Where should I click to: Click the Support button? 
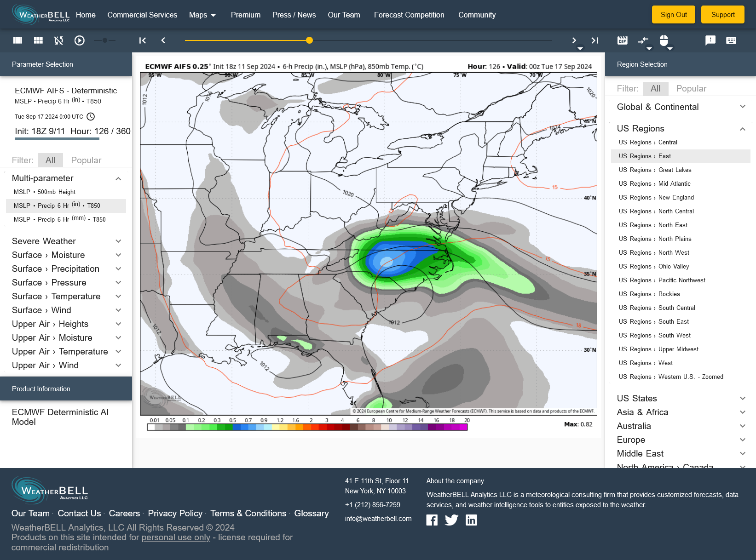[x=723, y=15]
